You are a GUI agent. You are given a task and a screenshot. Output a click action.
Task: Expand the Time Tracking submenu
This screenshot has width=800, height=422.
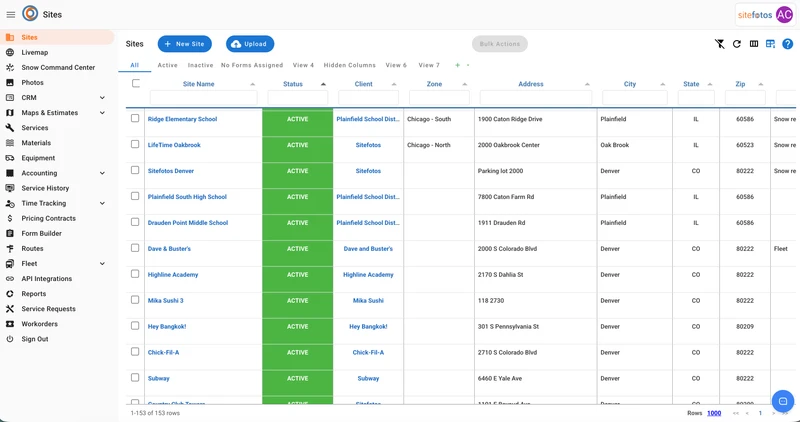pyautogui.click(x=102, y=204)
